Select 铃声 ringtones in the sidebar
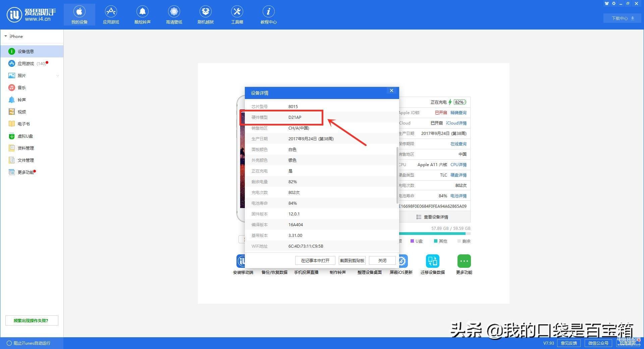 point(32,100)
